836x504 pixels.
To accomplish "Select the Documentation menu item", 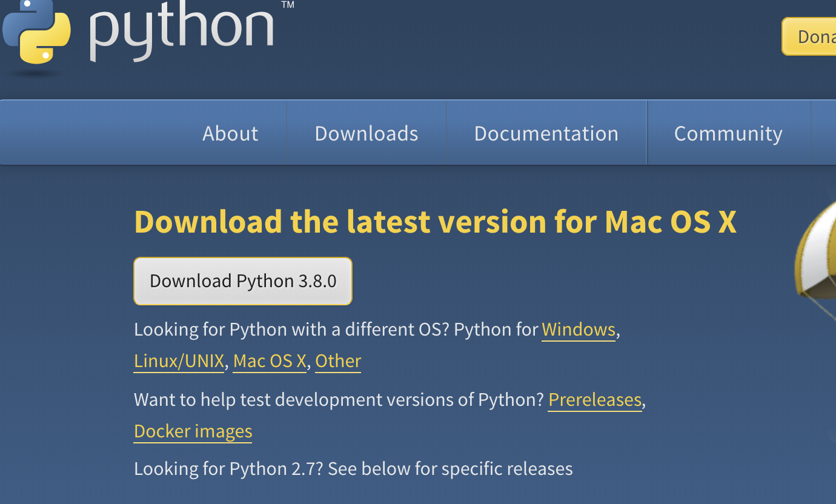I will 546,133.
